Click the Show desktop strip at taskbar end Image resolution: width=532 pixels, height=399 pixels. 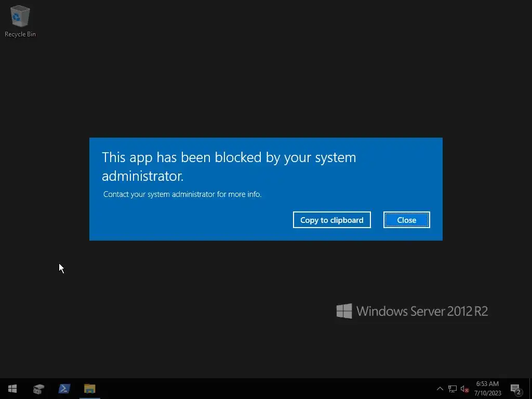pyautogui.click(x=530, y=389)
